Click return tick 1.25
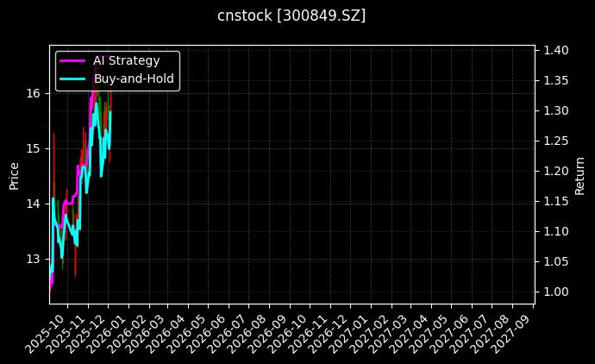595x364 pixels. (556, 141)
